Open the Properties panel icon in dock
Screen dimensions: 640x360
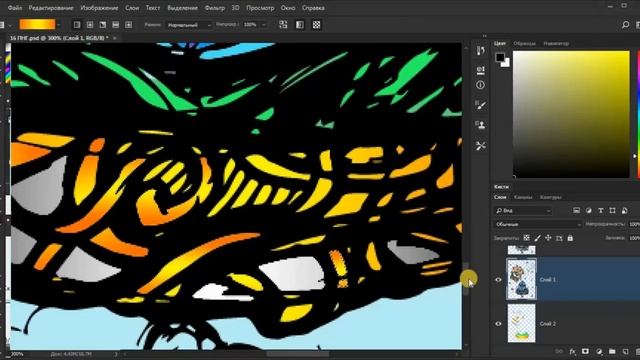[x=480, y=70]
